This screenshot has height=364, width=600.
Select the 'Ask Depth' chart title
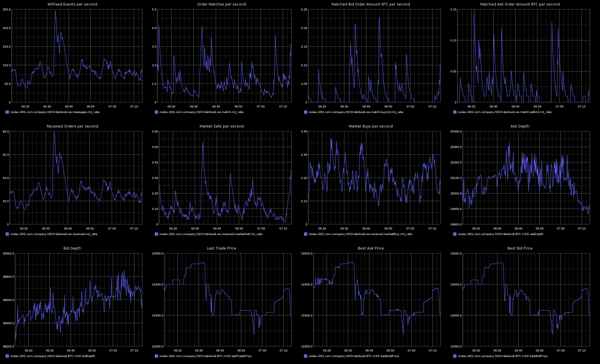click(520, 126)
